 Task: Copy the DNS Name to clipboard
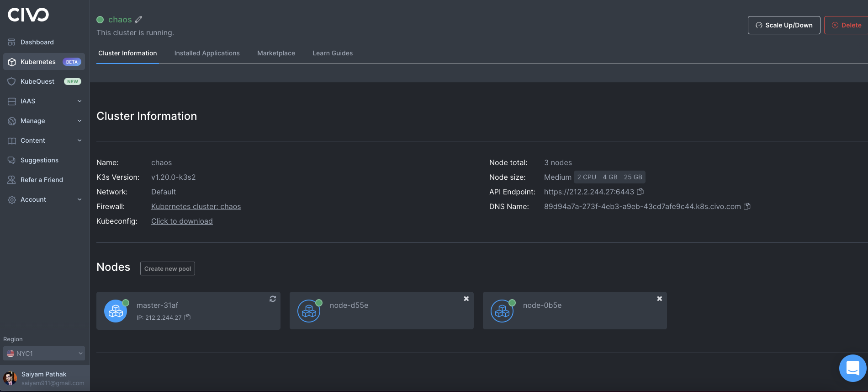pos(747,206)
